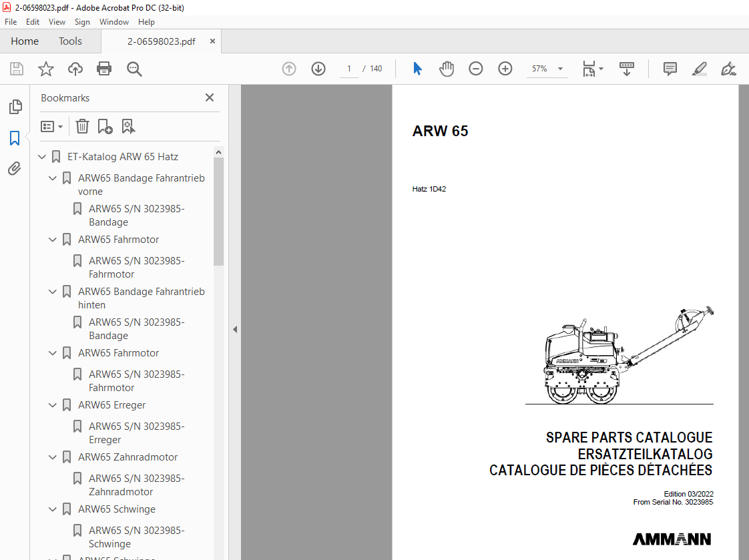This screenshot has width=749, height=560.
Task: Select the ARW65 Erreger bookmark label
Action: pyautogui.click(x=111, y=405)
